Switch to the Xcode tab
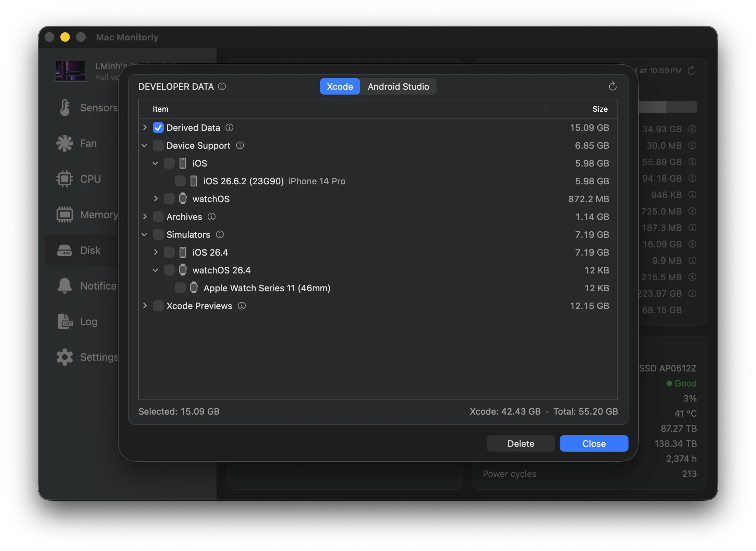 pyautogui.click(x=340, y=86)
